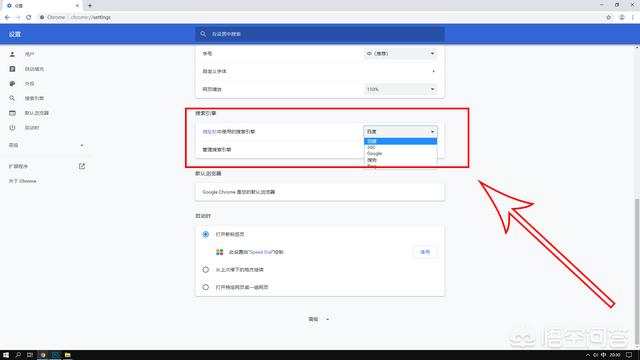Select the open new tab page radio option
The height and width of the screenshot is (360, 640).
(x=206, y=234)
